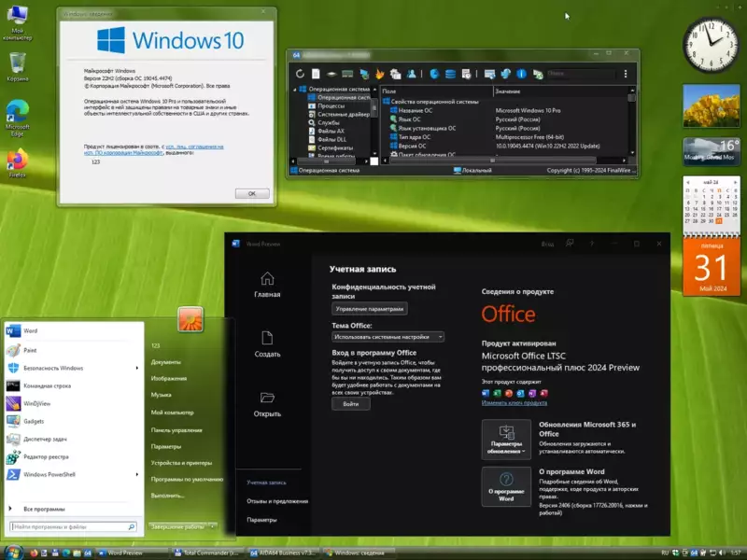Screen dimensions: 747x560
Task: Click the feedback icon in the Word title bar
Action: (570, 244)
